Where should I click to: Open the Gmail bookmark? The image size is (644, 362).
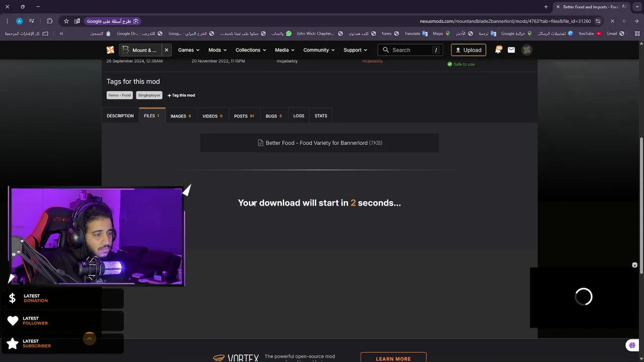615,34
